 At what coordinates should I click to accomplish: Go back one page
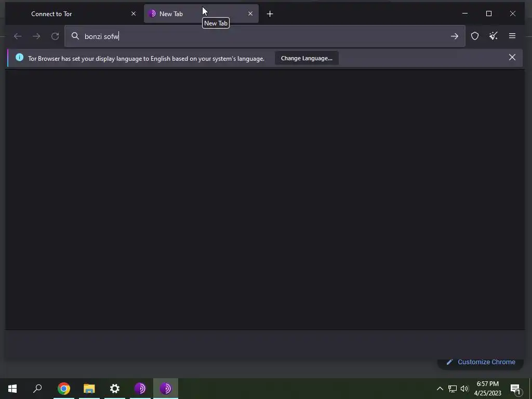pos(18,36)
